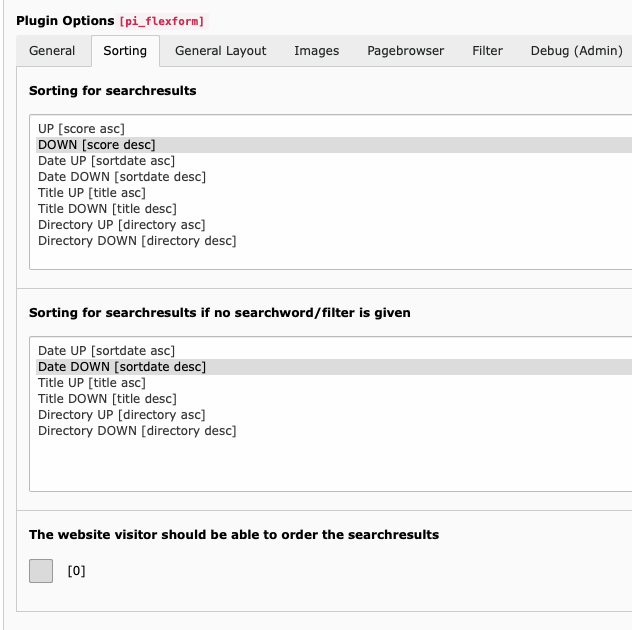This screenshot has width=632, height=630.
Task: Go to the Images tab
Action: tap(316, 51)
